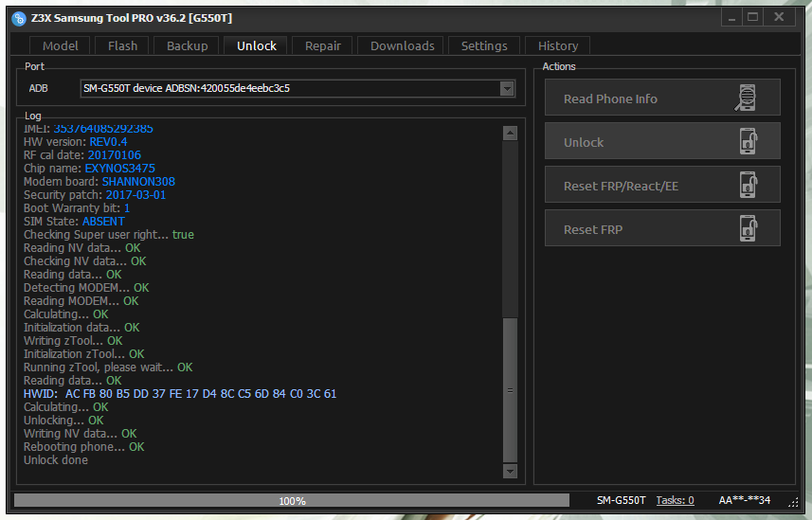
Task: Maximize the Z3X Samsung Tool window
Action: point(753,18)
